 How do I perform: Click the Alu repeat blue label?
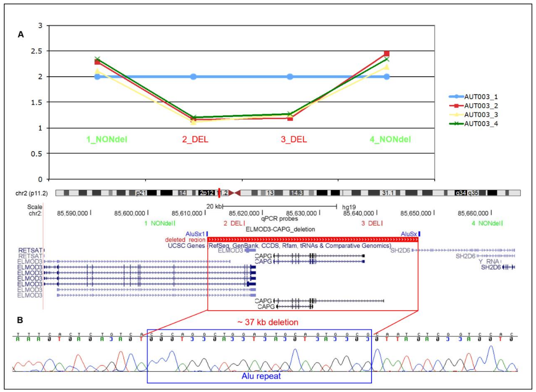pyautogui.click(x=261, y=376)
